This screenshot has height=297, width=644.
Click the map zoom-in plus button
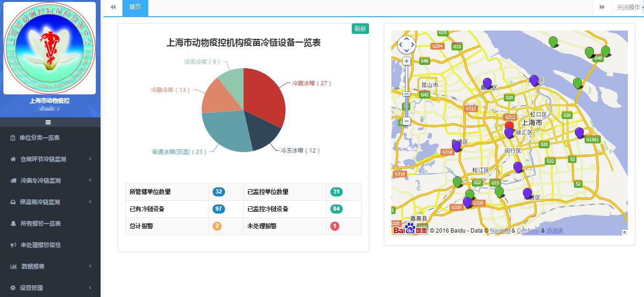coord(407,61)
